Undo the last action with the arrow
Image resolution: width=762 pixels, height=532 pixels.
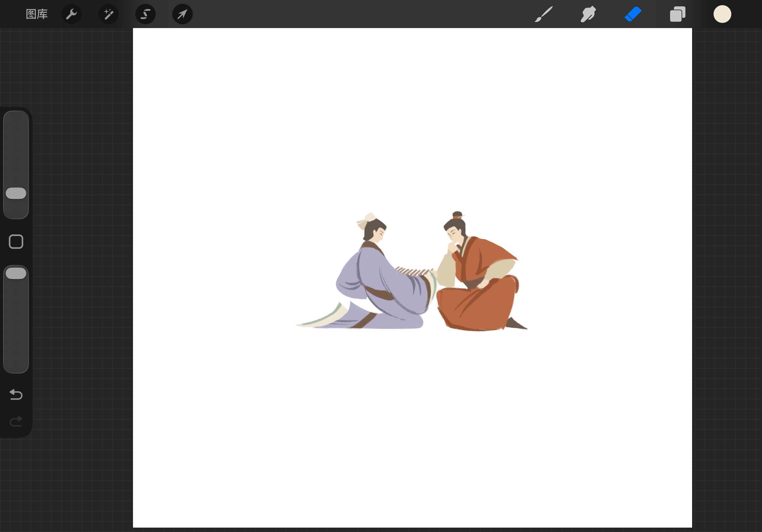(x=16, y=394)
